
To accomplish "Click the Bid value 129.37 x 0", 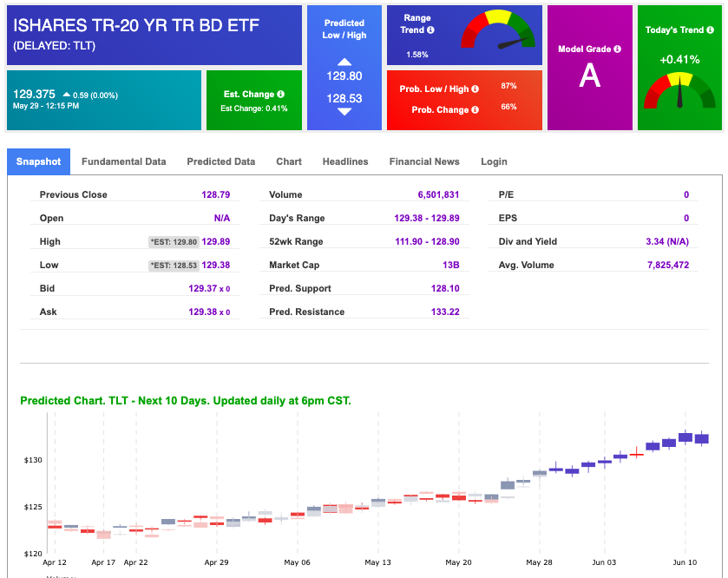I will pos(209,288).
